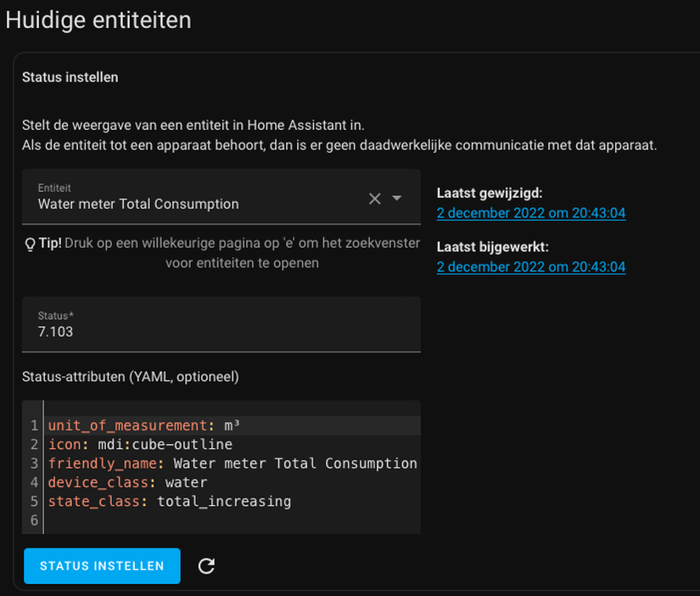Screen dimensions: 700x596
Task: Open the Laatst gewijzigd timestamp link
Action: point(531,213)
